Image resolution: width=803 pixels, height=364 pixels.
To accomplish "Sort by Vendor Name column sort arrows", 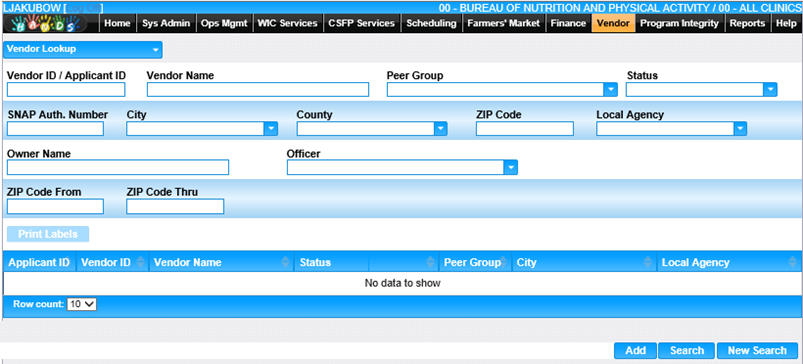I will click(286, 262).
